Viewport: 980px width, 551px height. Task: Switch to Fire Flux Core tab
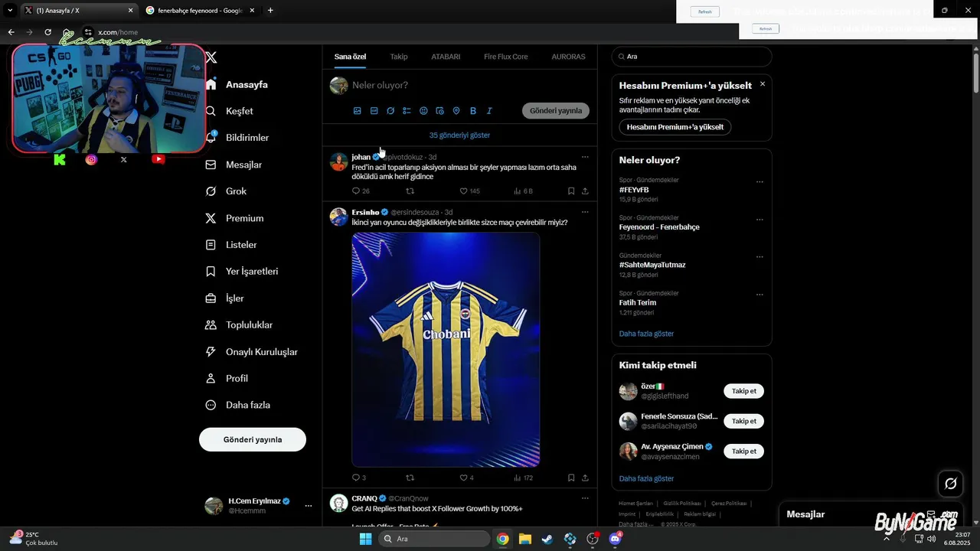point(506,57)
